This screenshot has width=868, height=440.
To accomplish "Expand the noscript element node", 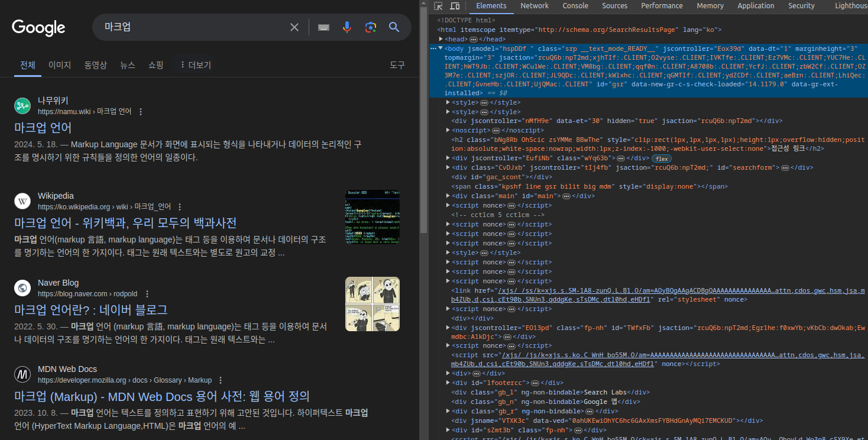I will tap(448, 130).
